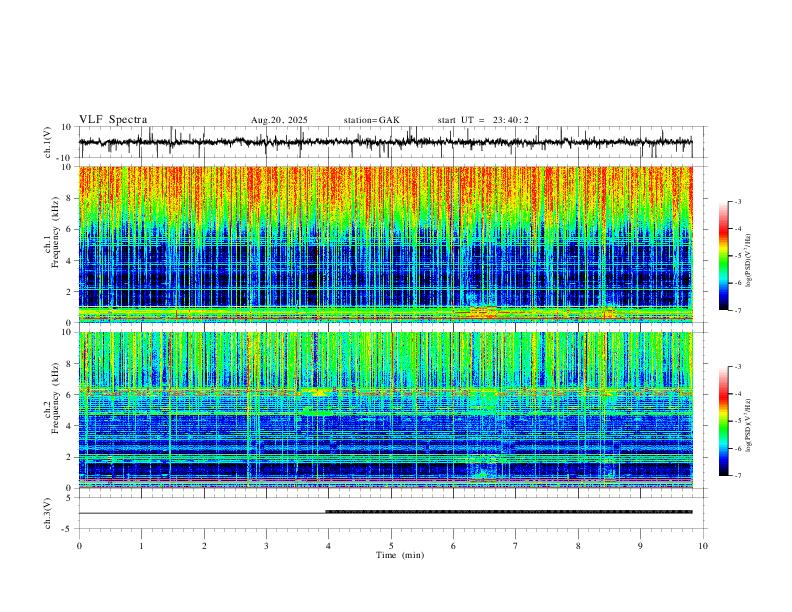Screen dimensions: 792x612
Task: Click time axis tick label "8"
Action: tap(578, 546)
